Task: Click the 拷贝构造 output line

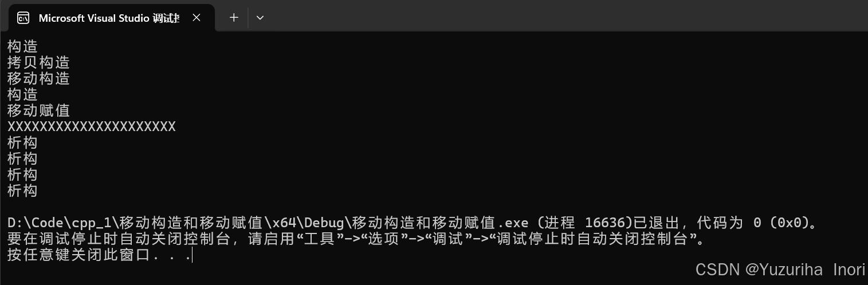Action: 38,62
